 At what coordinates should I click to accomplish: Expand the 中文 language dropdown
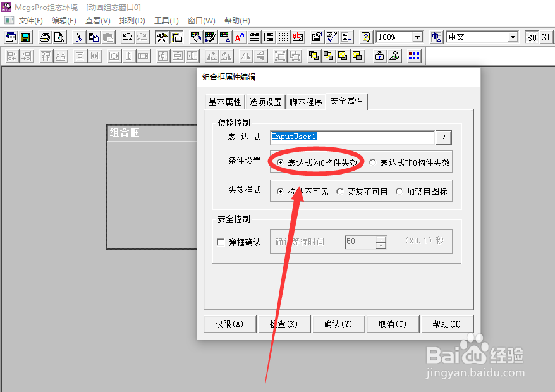[x=513, y=37]
